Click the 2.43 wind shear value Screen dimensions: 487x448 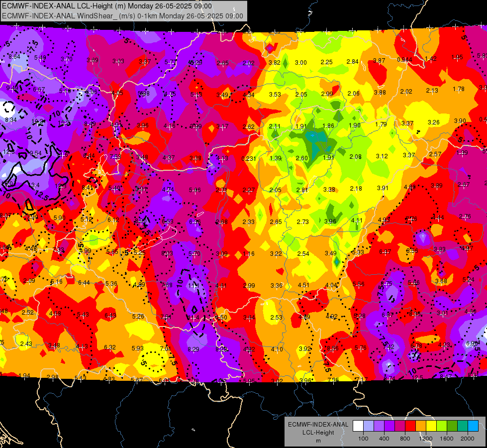(26, 343)
